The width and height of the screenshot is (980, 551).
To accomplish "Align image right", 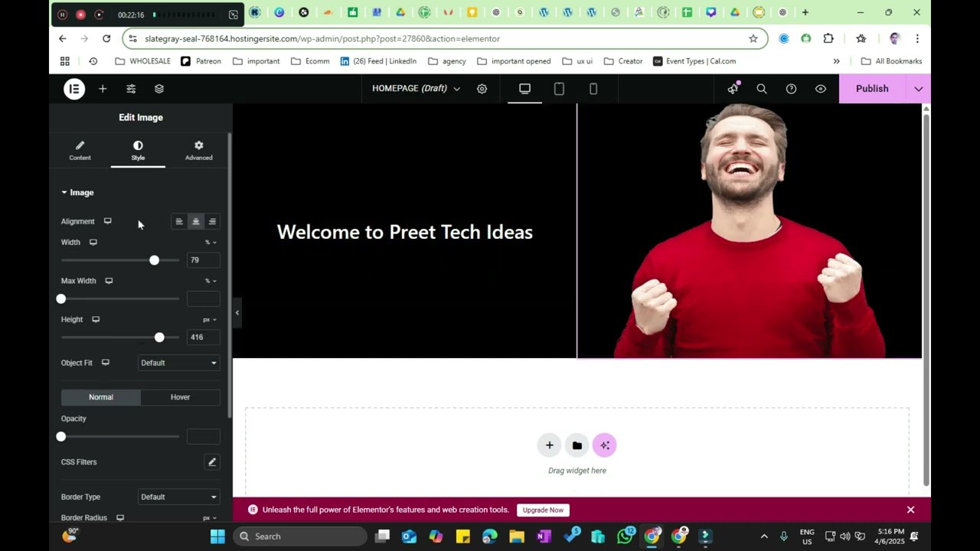I will [x=213, y=222].
